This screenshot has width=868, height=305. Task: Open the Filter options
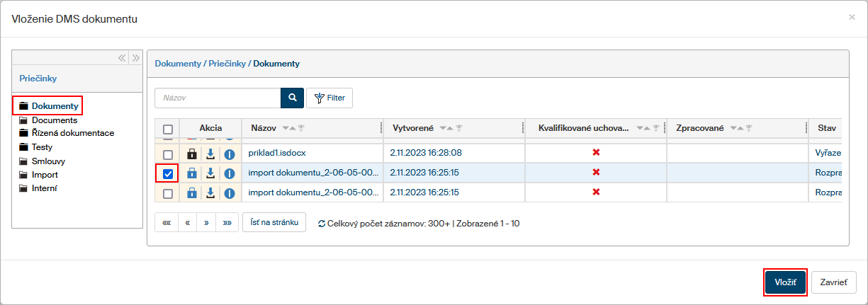[329, 98]
